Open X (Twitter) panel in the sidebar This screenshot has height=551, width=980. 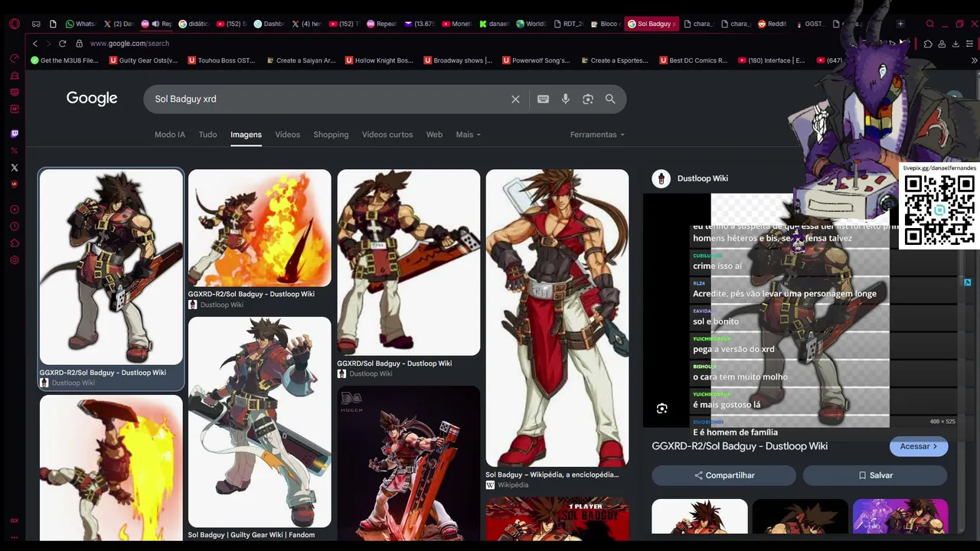[14, 168]
